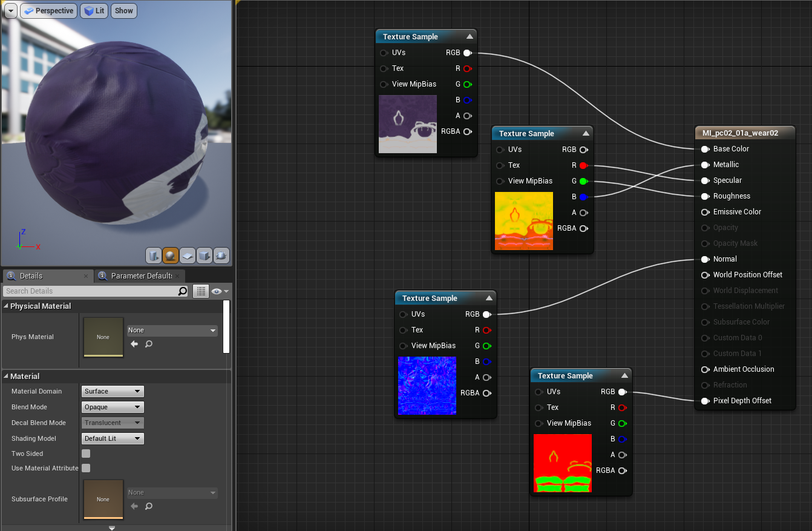Click the World Position Offset pin
812x531 pixels.
[705, 275]
